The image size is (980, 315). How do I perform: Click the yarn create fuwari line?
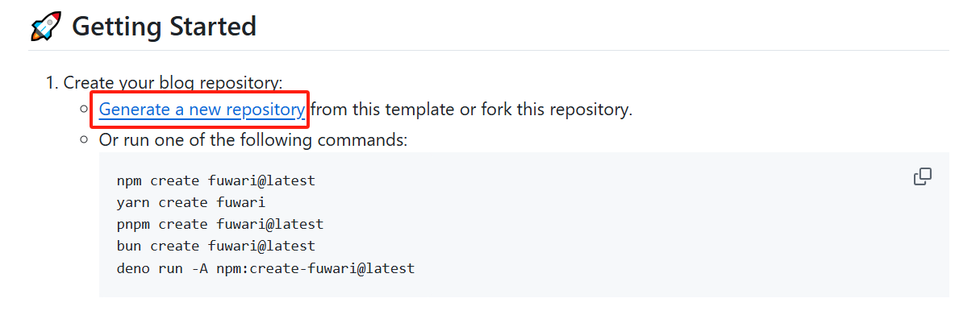click(191, 202)
